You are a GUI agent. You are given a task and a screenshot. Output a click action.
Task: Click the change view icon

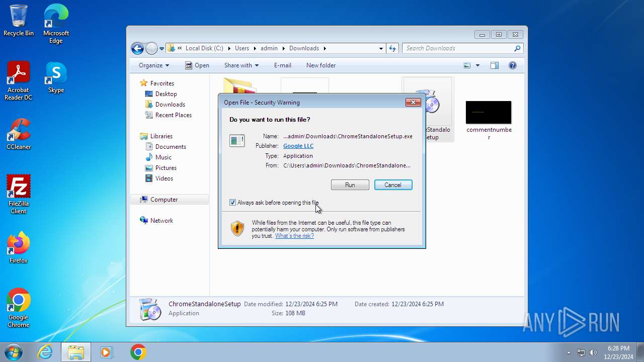pos(467,65)
